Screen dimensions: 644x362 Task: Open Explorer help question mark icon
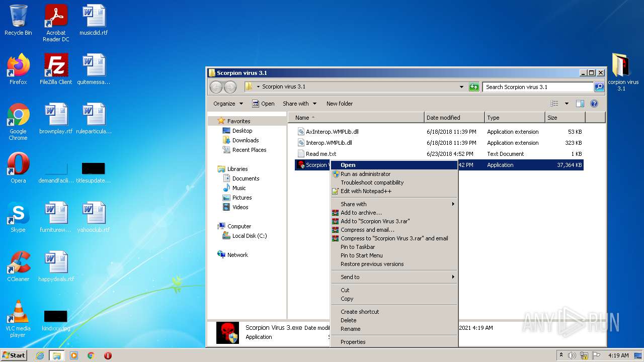594,104
